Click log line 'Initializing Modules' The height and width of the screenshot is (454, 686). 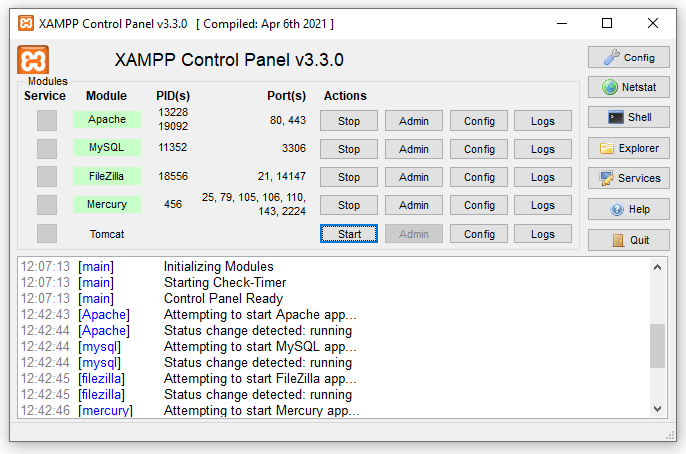coord(218,266)
